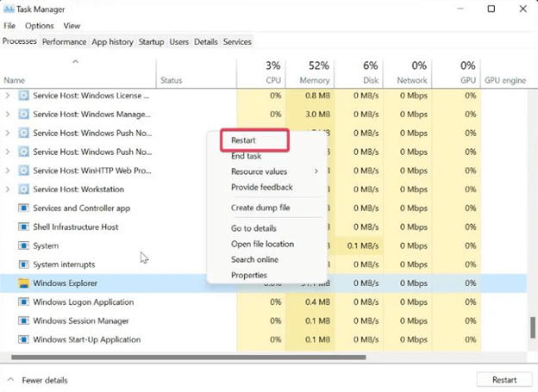Open the Startup tab

tap(151, 41)
